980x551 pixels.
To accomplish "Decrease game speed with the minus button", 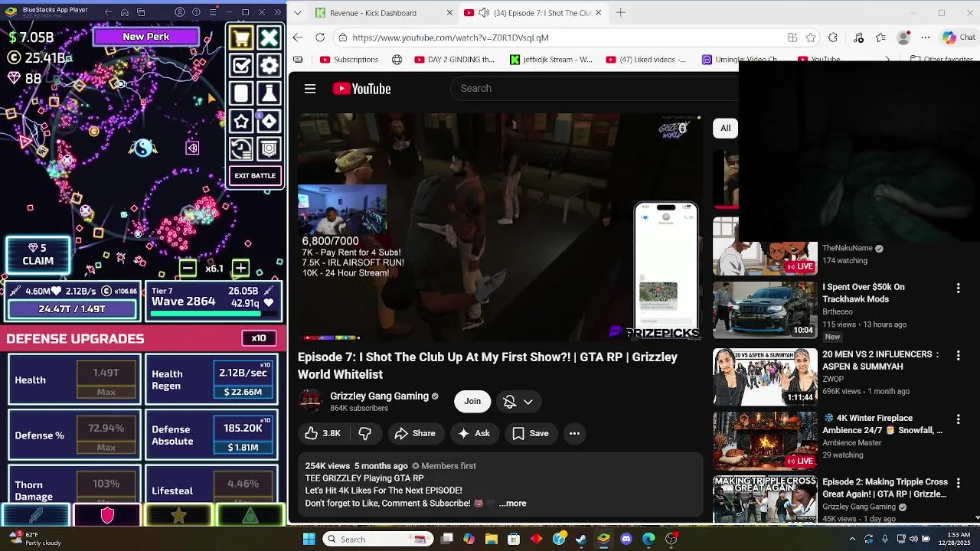I will (x=188, y=268).
